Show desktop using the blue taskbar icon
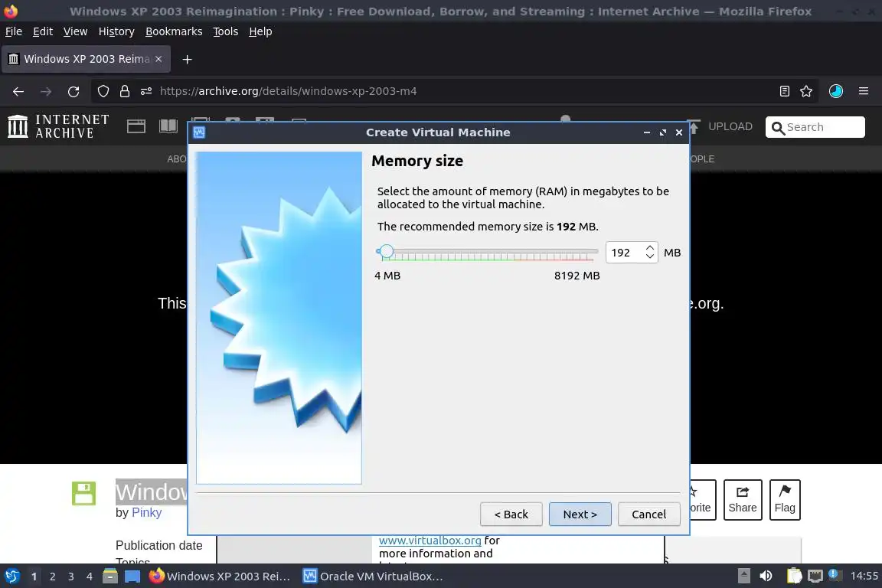The height and width of the screenshot is (588, 882). [132, 577]
